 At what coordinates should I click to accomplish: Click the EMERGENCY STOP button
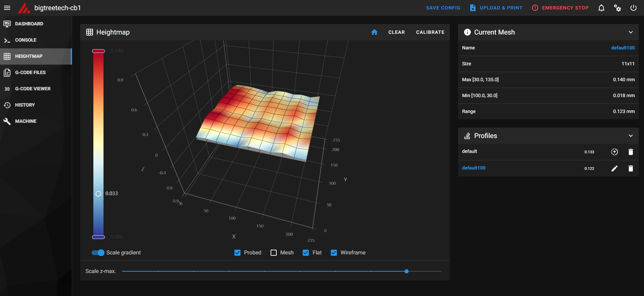(560, 8)
